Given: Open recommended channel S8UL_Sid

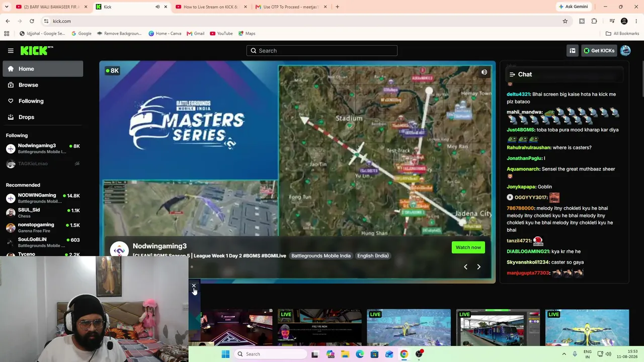Looking at the screenshot, I should (43, 213).
